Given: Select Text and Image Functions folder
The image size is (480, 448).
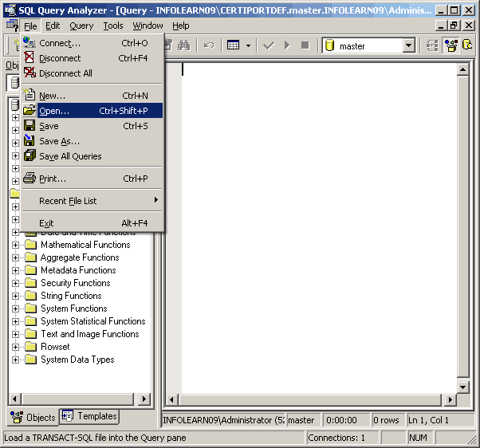Looking at the screenshot, I should [90, 334].
